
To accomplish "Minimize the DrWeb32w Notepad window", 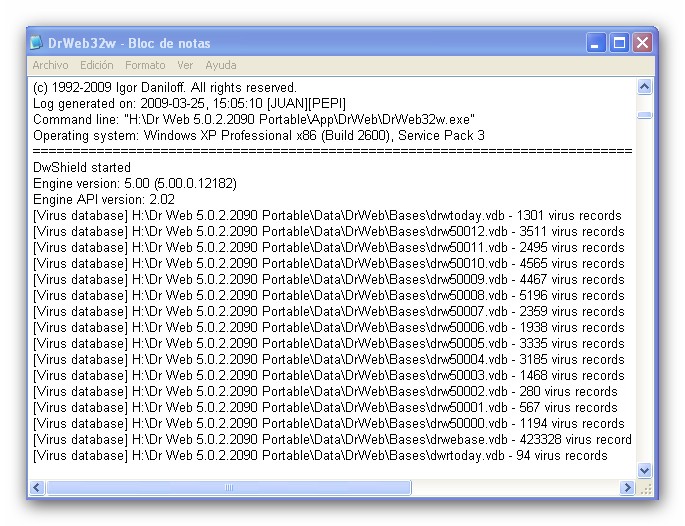I will [597, 43].
